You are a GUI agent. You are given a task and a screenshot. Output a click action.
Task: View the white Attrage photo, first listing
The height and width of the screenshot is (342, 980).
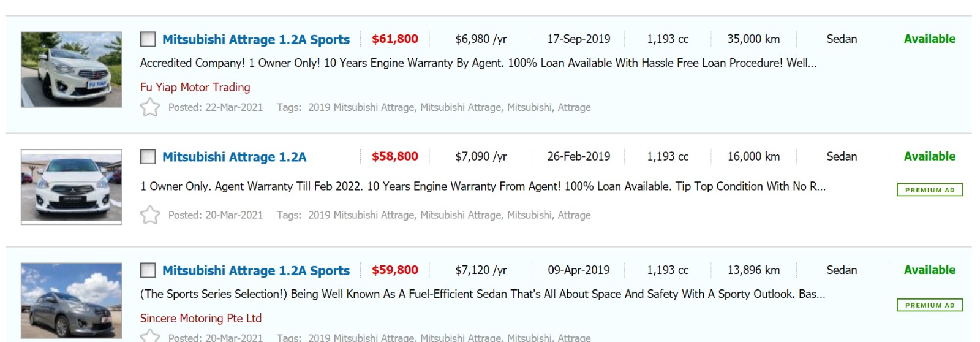(72, 70)
